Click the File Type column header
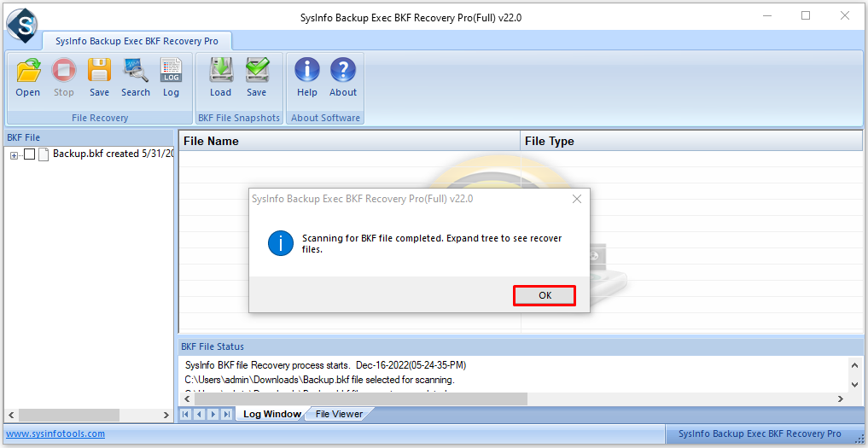This screenshot has width=868, height=448. [x=690, y=141]
